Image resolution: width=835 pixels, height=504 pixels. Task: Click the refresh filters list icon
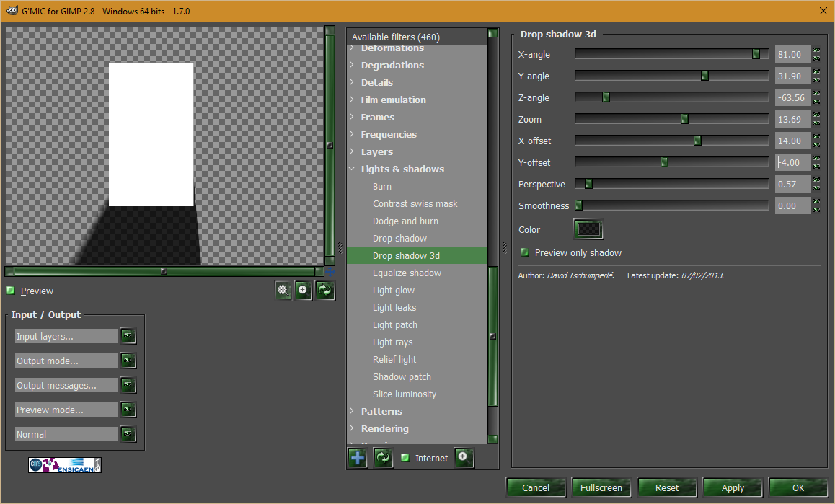(x=384, y=458)
